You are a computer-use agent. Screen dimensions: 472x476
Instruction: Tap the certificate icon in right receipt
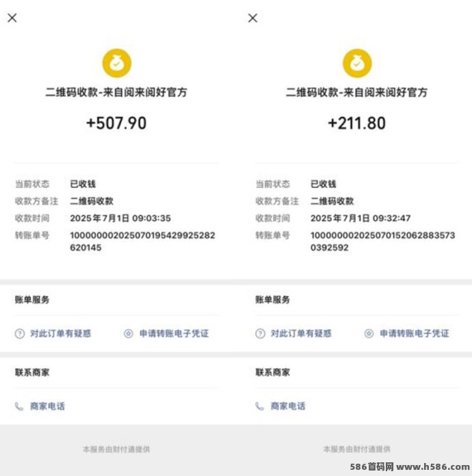click(x=369, y=334)
